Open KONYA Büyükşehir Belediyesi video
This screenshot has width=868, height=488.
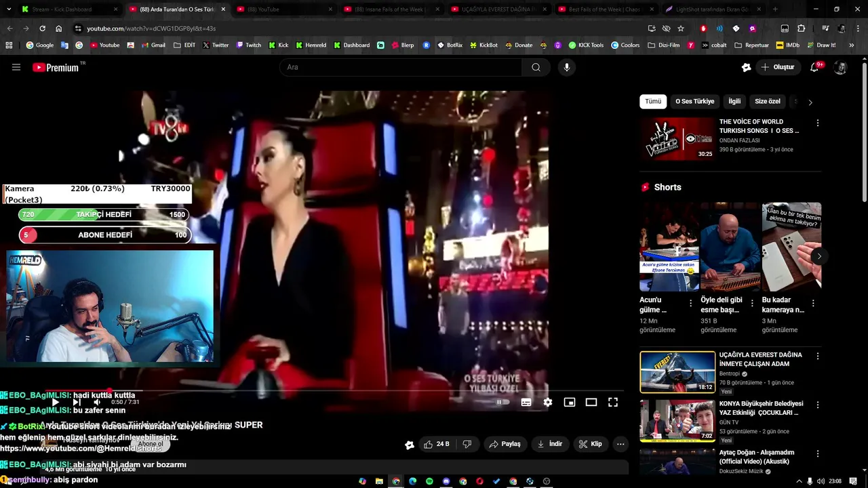(761, 408)
